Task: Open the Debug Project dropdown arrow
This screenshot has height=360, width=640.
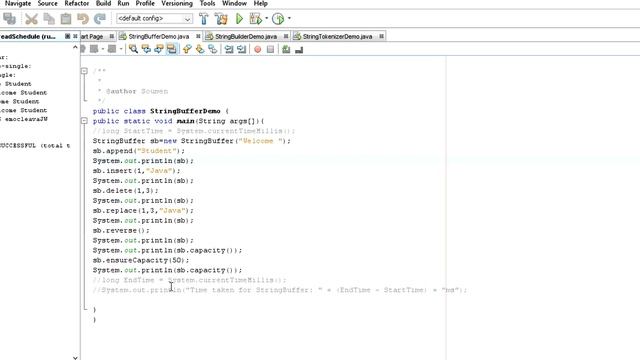Action: tap(267, 18)
